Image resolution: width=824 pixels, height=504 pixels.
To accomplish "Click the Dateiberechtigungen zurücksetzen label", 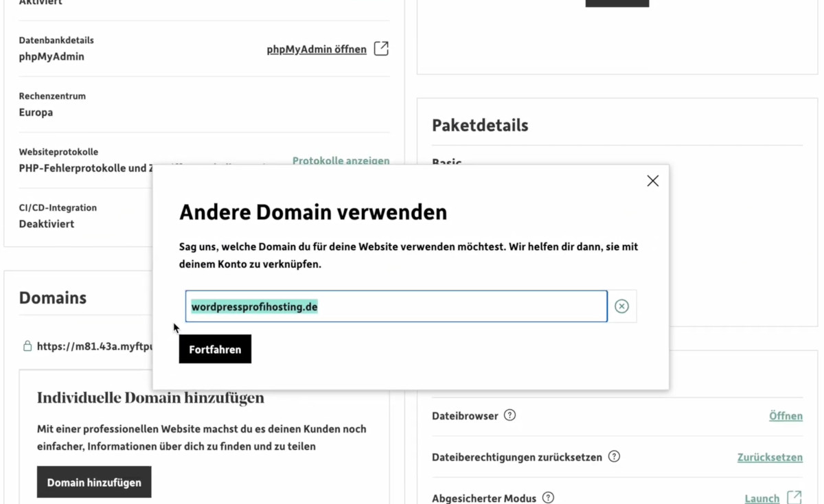I will [x=517, y=457].
